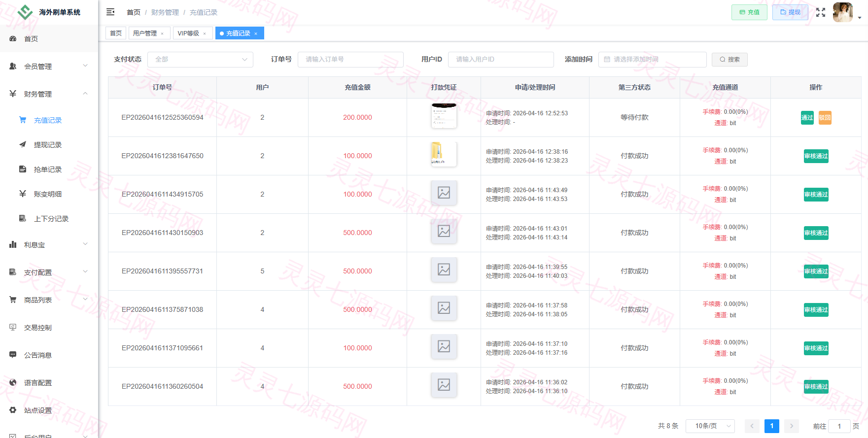Close the VIP等级 tab
868x438 pixels.
205,34
